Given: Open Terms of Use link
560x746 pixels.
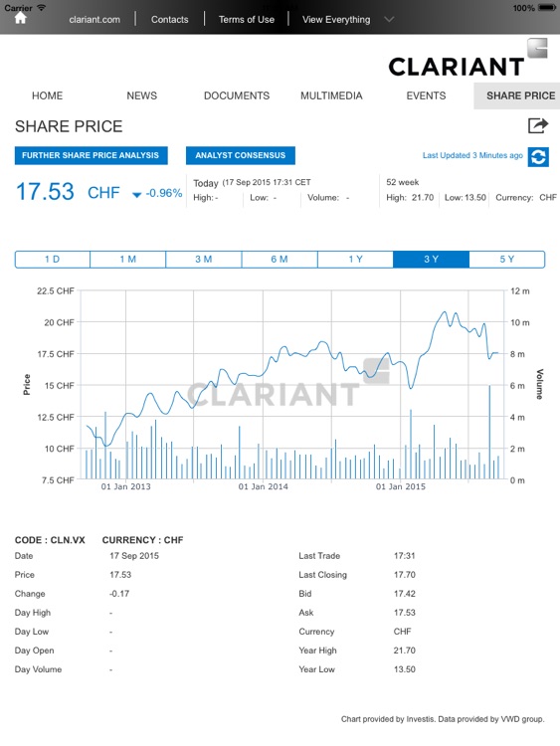Looking at the screenshot, I should pyautogui.click(x=246, y=20).
